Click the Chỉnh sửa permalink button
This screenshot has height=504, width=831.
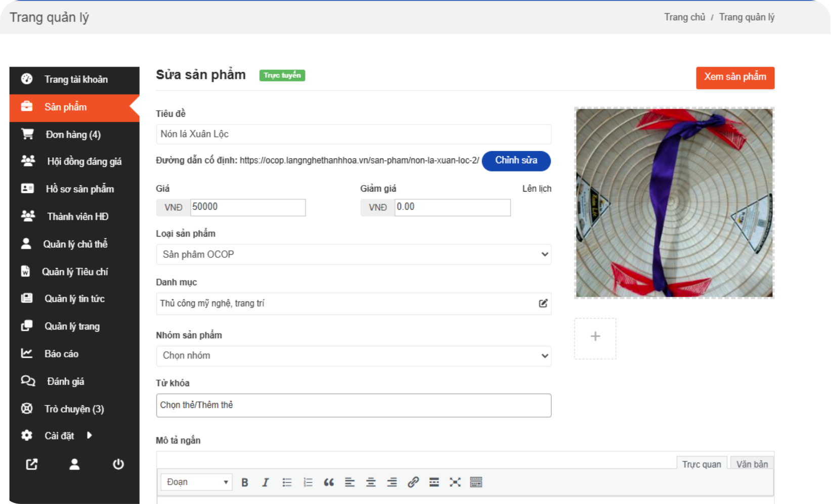pos(516,161)
